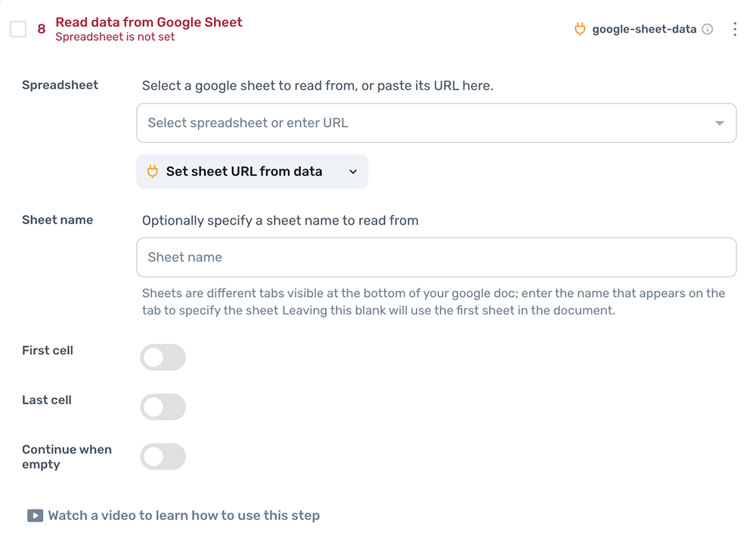Open the three-dot menu for step 8
The height and width of the screenshot is (548, 756).
point(735,29)
